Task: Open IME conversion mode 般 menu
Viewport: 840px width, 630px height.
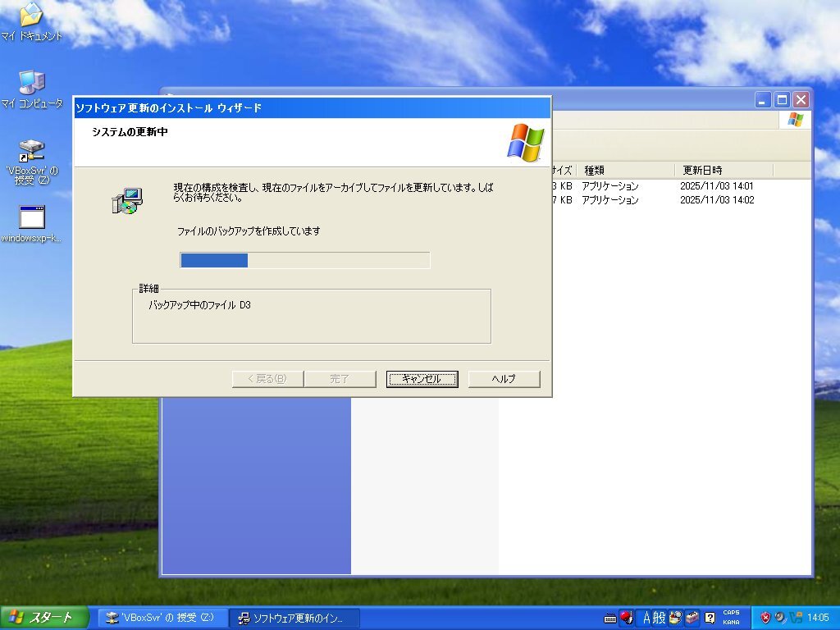Action: (660, 618)
